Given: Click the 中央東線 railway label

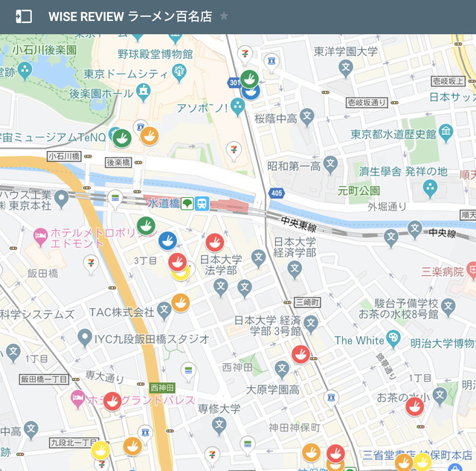Looking at the screenshot, I should pos(299,224).
